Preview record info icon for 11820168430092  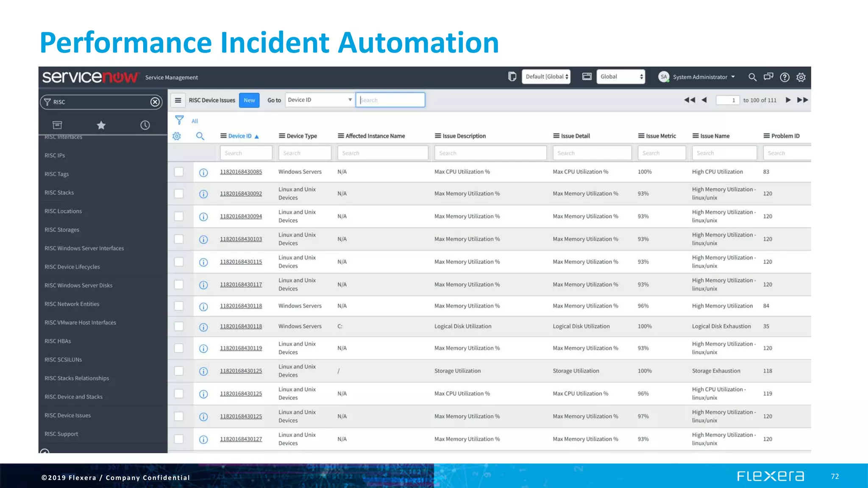[203, 194]
